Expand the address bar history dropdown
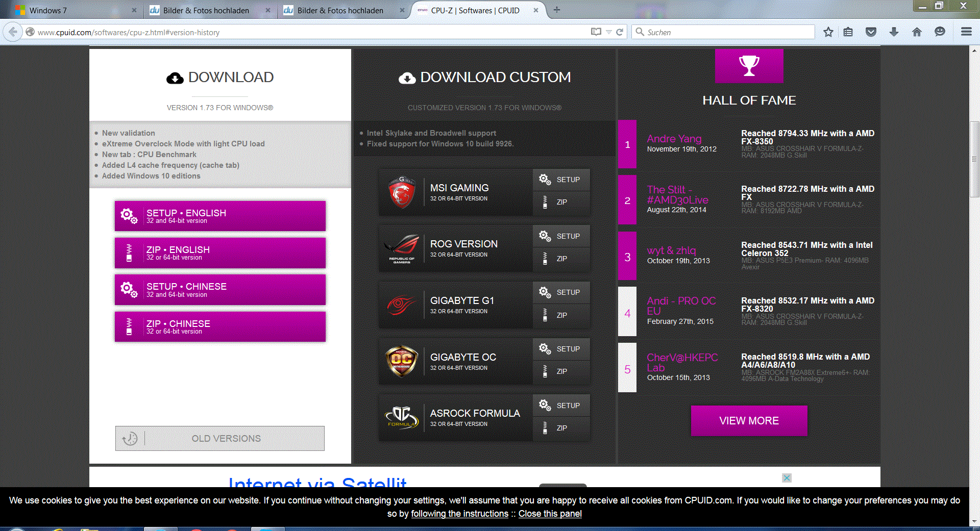 pos(609,32)
